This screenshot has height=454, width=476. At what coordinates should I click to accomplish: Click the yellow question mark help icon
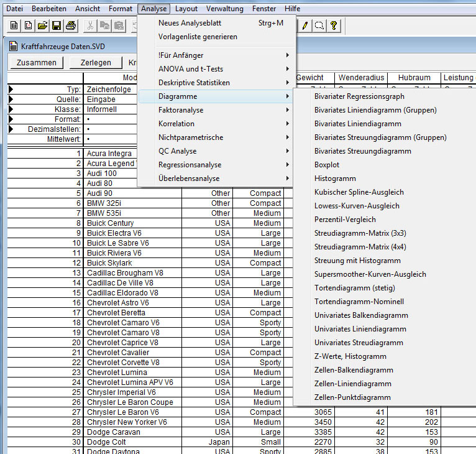(x=334, y=25)
